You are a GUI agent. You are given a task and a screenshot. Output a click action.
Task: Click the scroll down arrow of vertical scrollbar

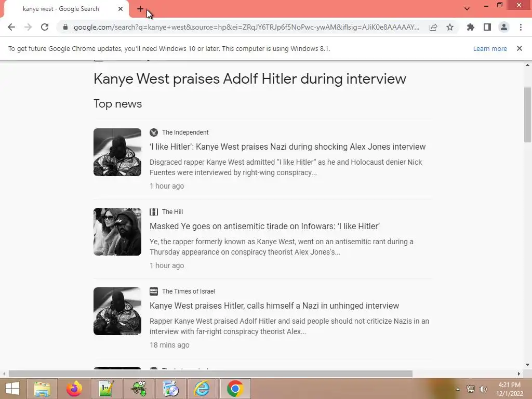pos(527,365)
